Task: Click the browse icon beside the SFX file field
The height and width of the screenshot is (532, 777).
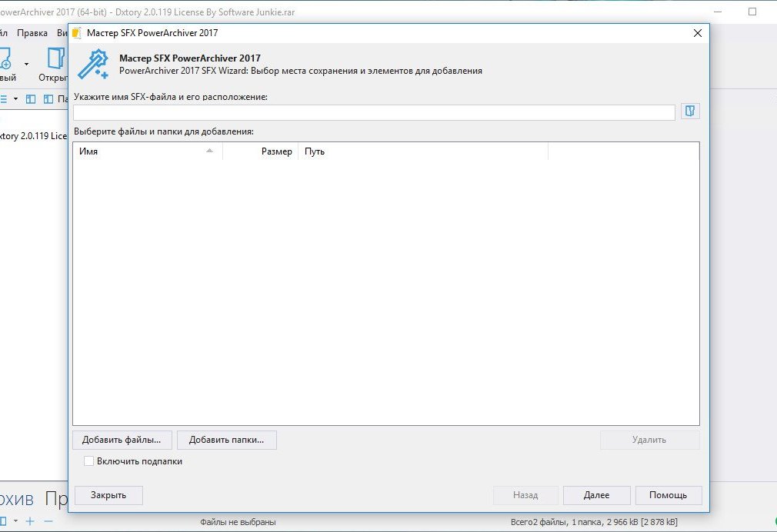Action: [690, 111]
